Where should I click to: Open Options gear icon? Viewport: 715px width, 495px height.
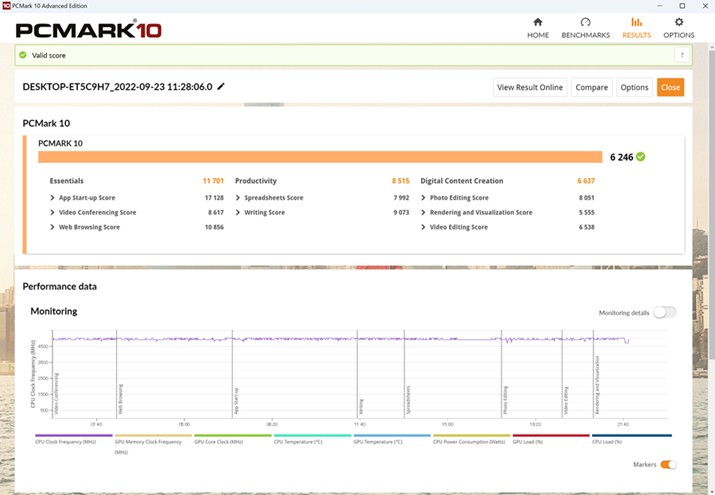pyautogui.click(x=679, y=22)
